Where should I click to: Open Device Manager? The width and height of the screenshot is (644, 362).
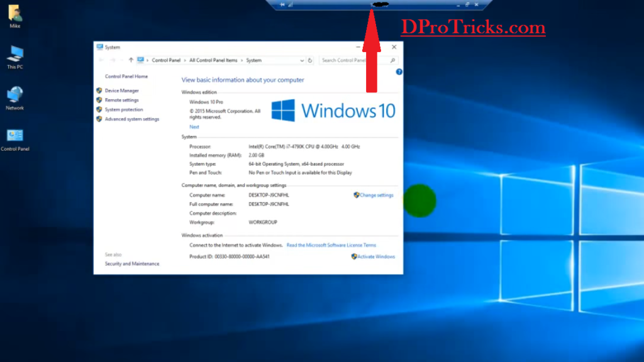[121, 90]
